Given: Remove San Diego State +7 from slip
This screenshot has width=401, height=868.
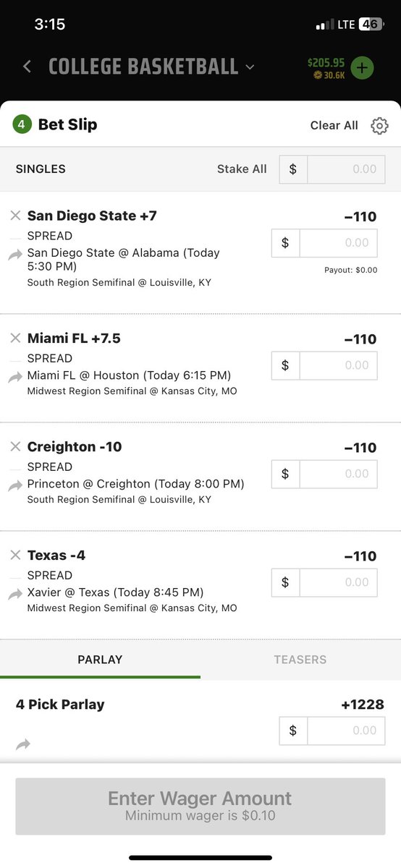Looking at the screenshot, I should [15, 216].
